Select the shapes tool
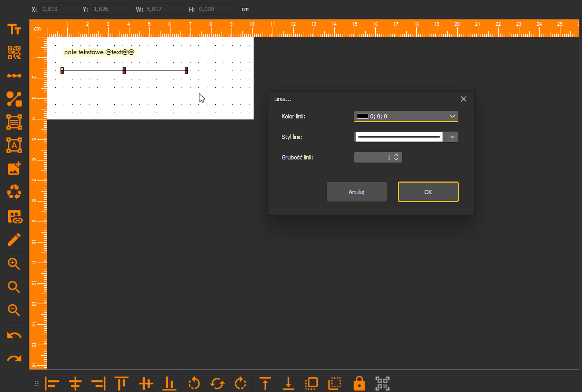Screen dimensions: 582x392 [x=14, y=99]
